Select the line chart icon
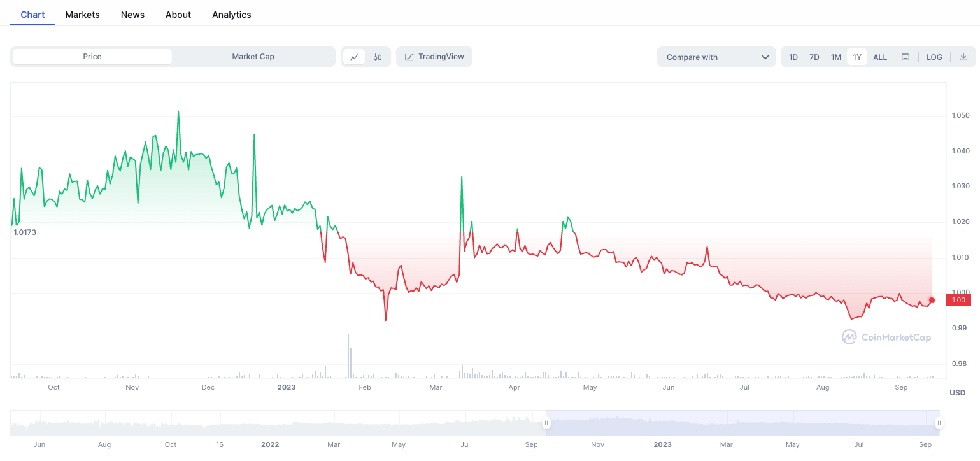The width and height of the screenshot is (980, 461). 354,57
